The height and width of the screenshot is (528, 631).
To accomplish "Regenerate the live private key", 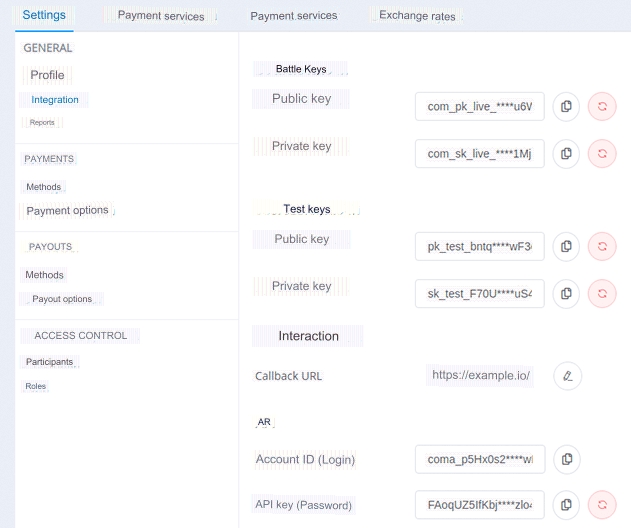I will tap(602, 153).
